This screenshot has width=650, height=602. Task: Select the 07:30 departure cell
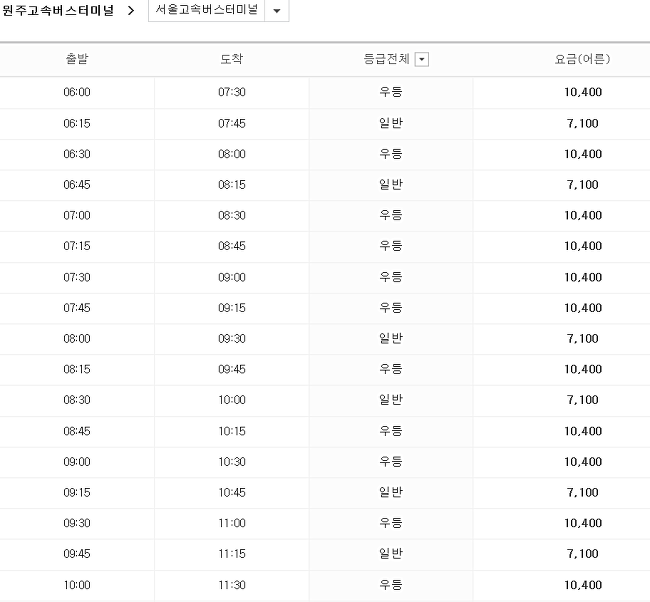coord(77,277)
